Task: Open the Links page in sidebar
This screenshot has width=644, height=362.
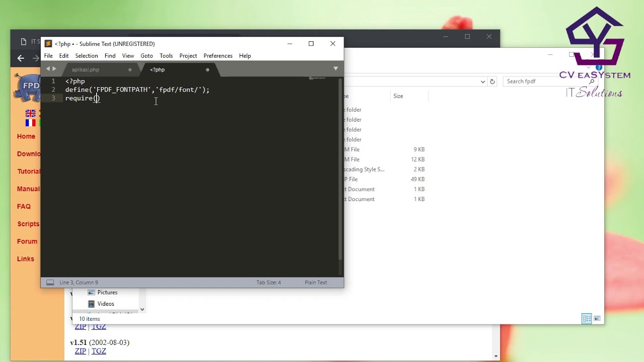Action: pyautogui.click(x=26, y=259)
